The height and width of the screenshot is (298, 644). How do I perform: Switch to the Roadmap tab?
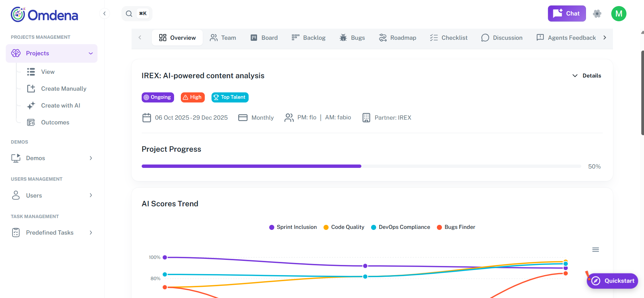click(397, 38)
